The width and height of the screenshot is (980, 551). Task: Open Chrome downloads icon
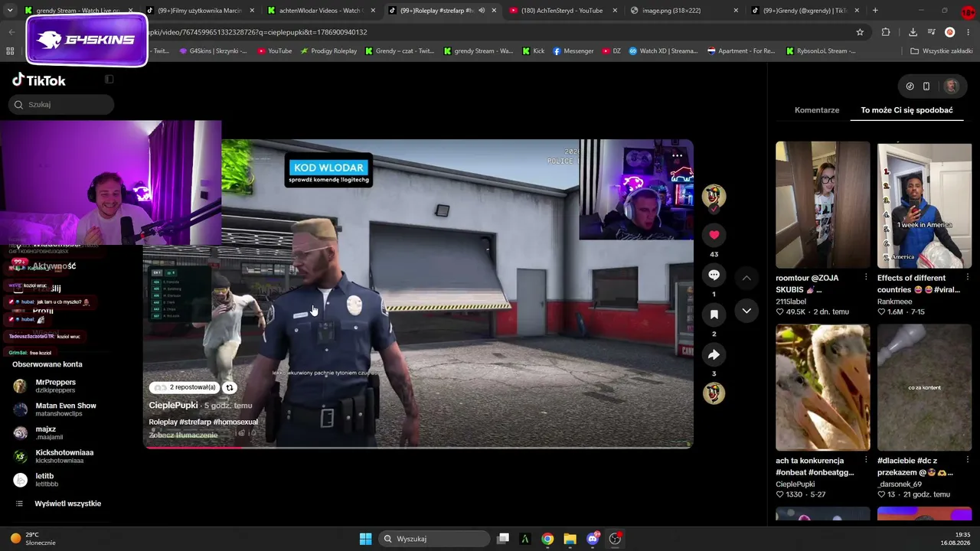point(913,32)
